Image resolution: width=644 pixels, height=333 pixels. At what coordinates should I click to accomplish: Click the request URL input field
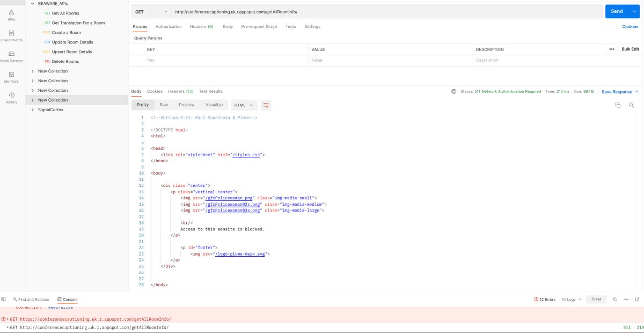click(386, 11)
